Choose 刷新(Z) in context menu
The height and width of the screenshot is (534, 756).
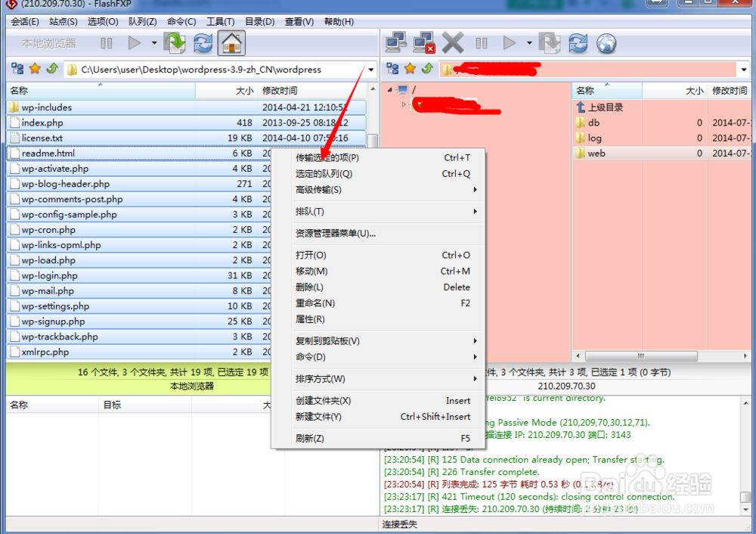379,438
